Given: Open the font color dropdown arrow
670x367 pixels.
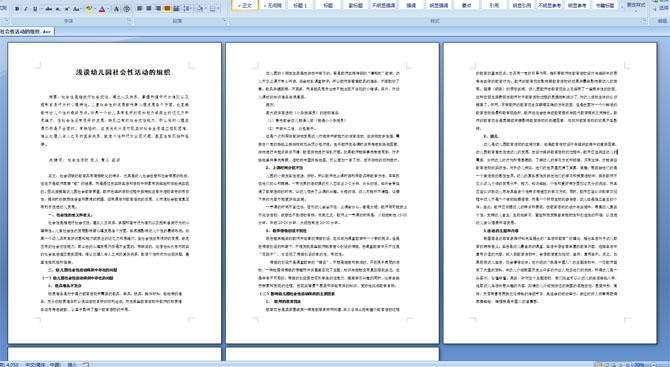Looking at the screenshot, I should pyautogui.click(x=108, y=9).
